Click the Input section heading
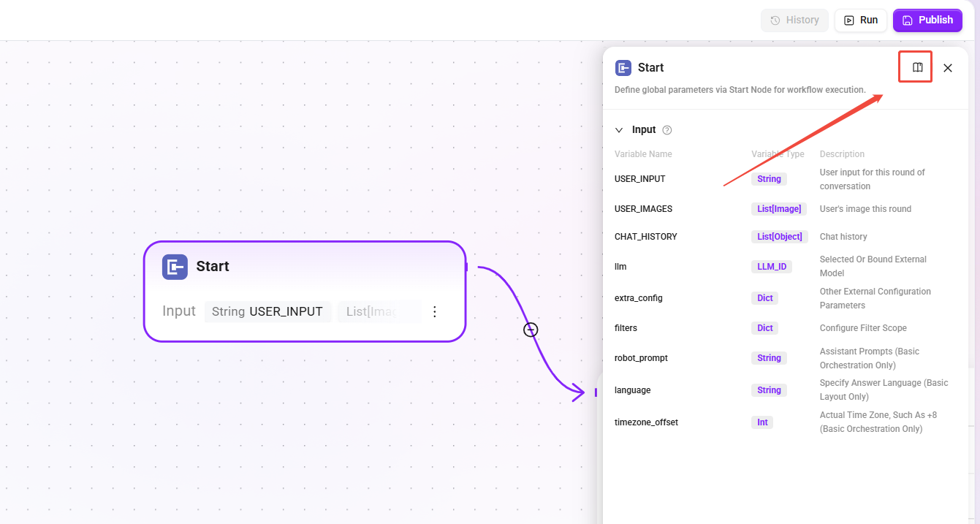Image resolution: width=980 pixels, height=524 pixels. 644,130
